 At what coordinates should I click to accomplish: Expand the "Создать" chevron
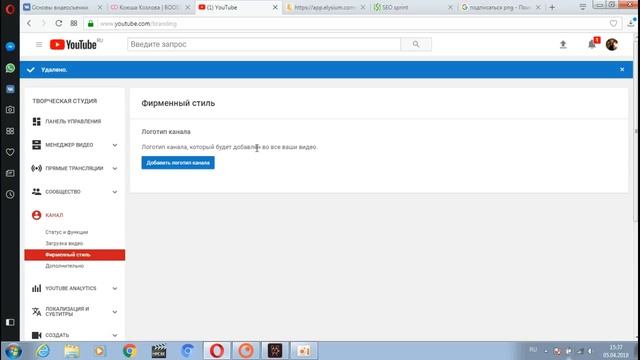pyautogui.click(x=115, y=335)
